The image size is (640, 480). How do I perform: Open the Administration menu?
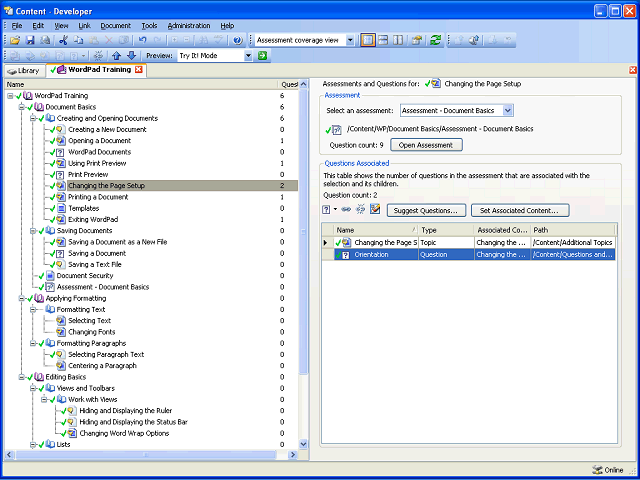pyautogui.click(x=189, y=26)
